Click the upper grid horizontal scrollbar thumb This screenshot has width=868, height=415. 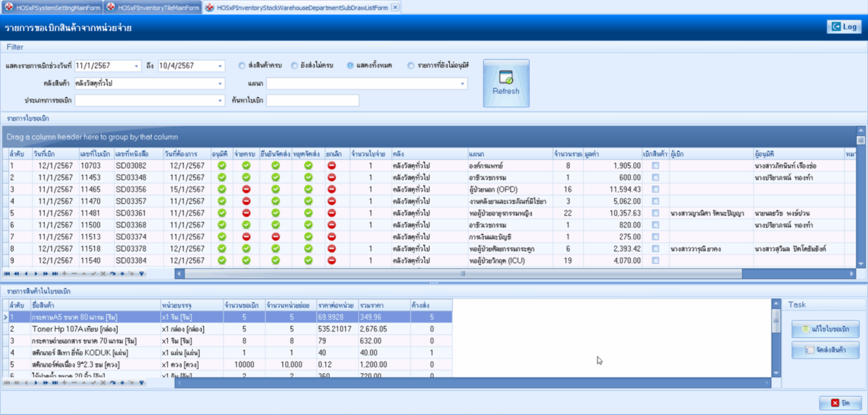[x=463, y=274]
